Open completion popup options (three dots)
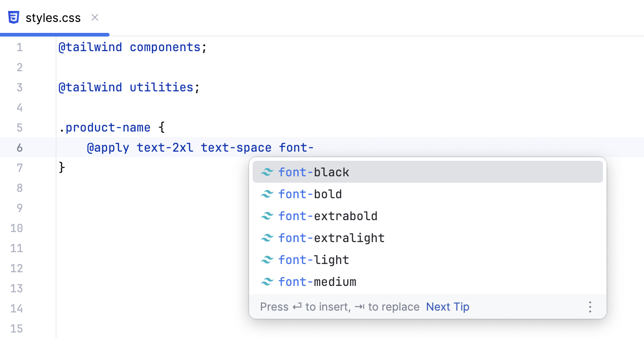This screenshot has height=338, width=644. click(590, 307)
